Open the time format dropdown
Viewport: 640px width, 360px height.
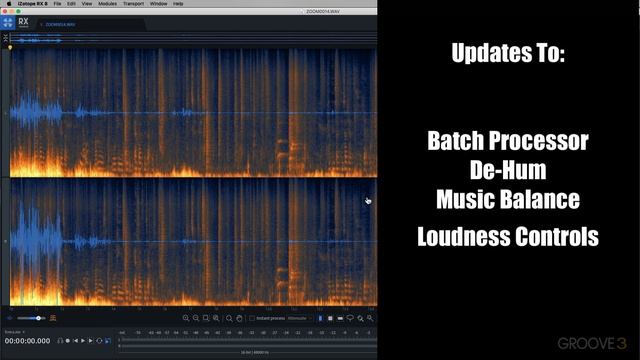[15, 332]
